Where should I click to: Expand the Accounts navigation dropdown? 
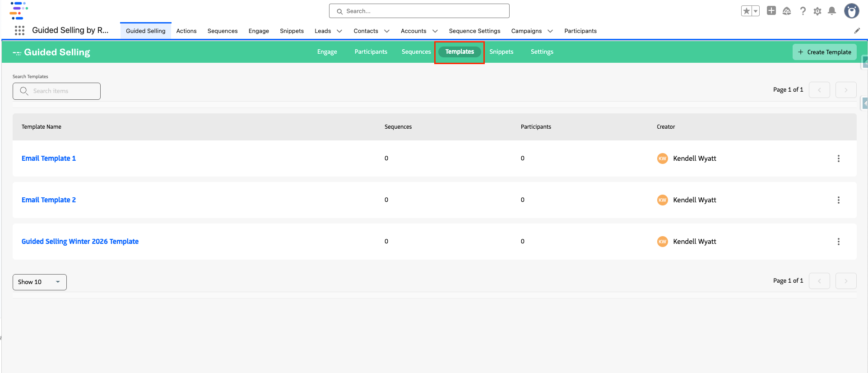tap(435, 31)
